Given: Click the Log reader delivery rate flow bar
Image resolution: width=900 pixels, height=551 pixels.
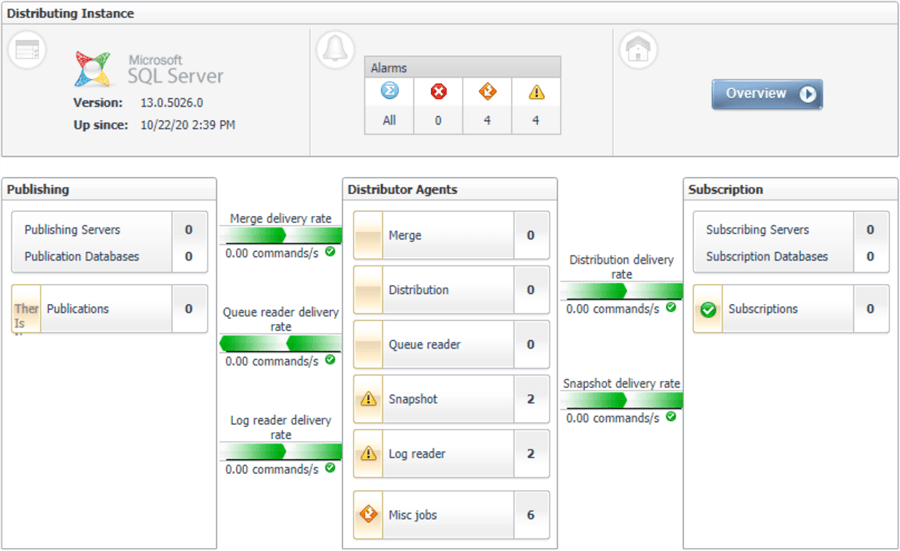Looking at the screenshot, I should pos(281,451).
